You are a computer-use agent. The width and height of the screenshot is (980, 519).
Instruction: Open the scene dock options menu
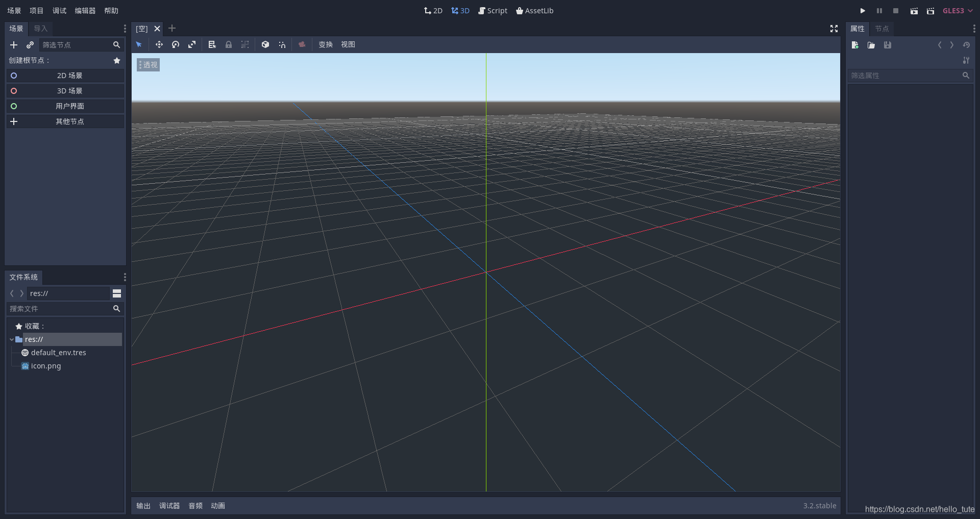tap(125, 29)
